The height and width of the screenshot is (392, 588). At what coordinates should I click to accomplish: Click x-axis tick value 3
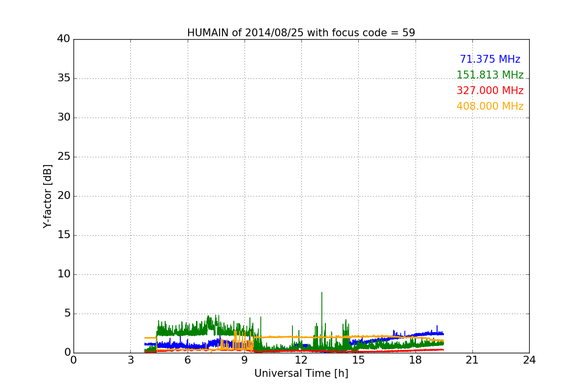pyautogui.click(x=130, y=360)
